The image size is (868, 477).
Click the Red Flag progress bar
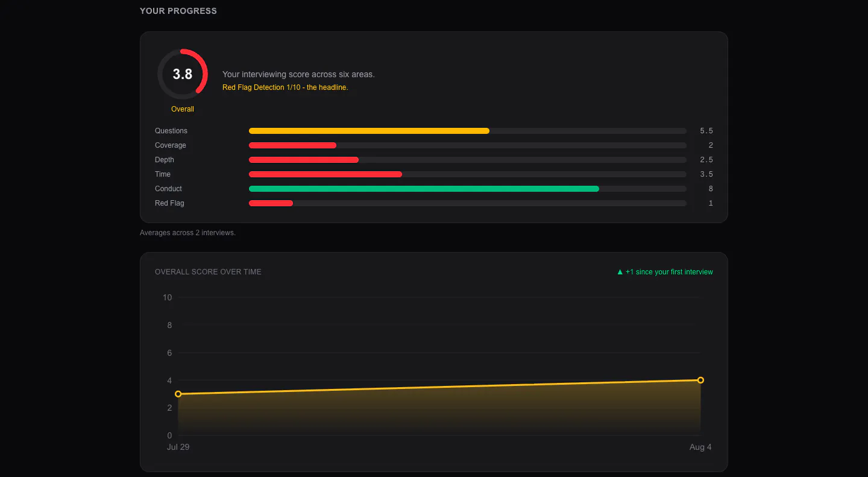(x=468, y=203)
